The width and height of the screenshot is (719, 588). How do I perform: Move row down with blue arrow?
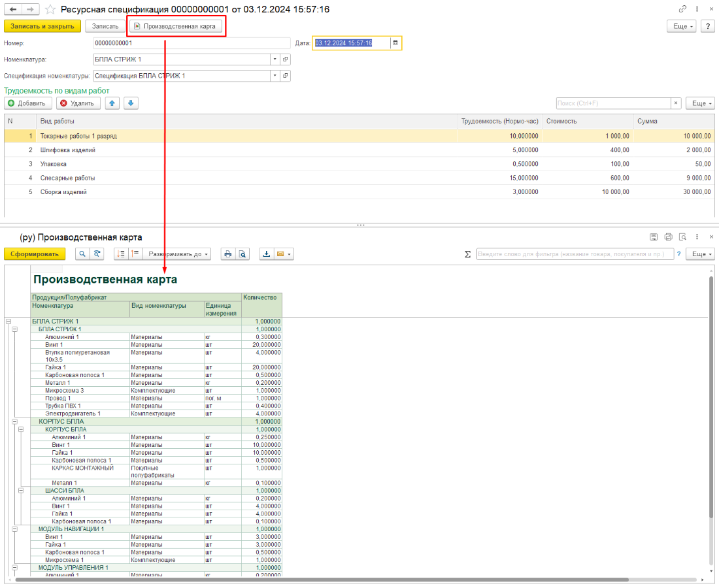131,103
